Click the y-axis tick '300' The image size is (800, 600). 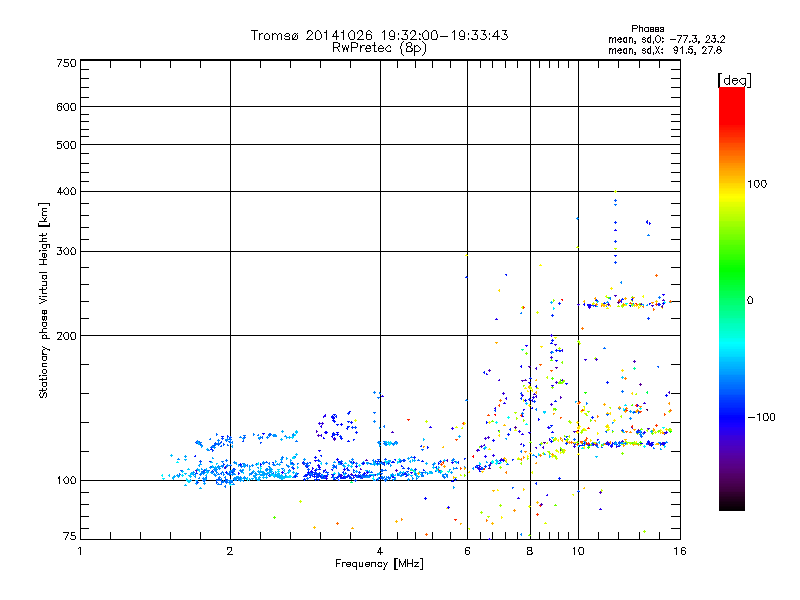click(x=66, y=252)
